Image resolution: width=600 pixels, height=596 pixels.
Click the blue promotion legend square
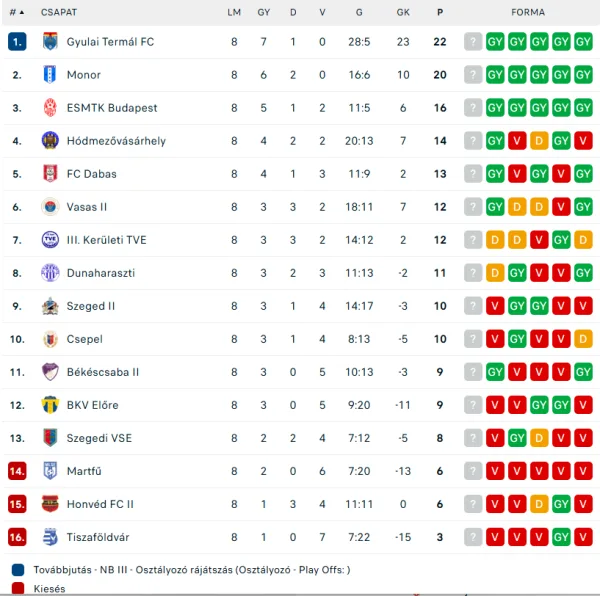coord(18,570)
